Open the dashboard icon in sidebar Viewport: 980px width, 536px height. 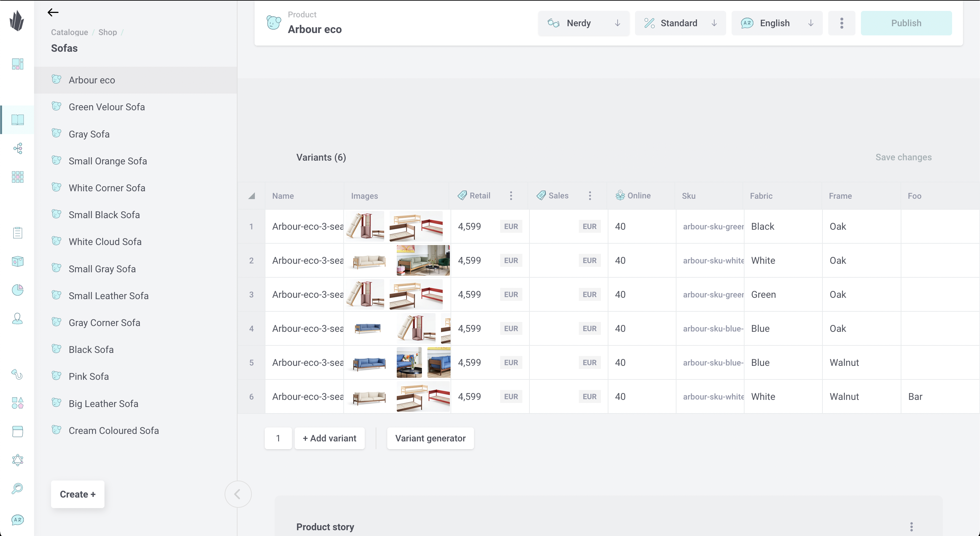coord(17,64)
